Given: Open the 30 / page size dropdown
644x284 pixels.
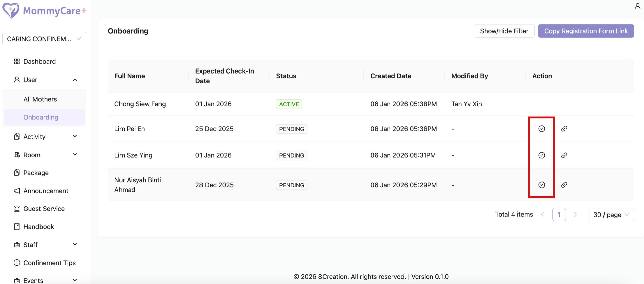Looking at the screenshot, I should (611, 215).
